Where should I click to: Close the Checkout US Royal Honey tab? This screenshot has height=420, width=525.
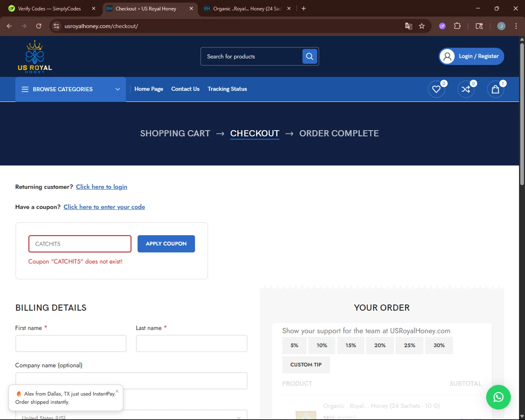pos(191,8)
